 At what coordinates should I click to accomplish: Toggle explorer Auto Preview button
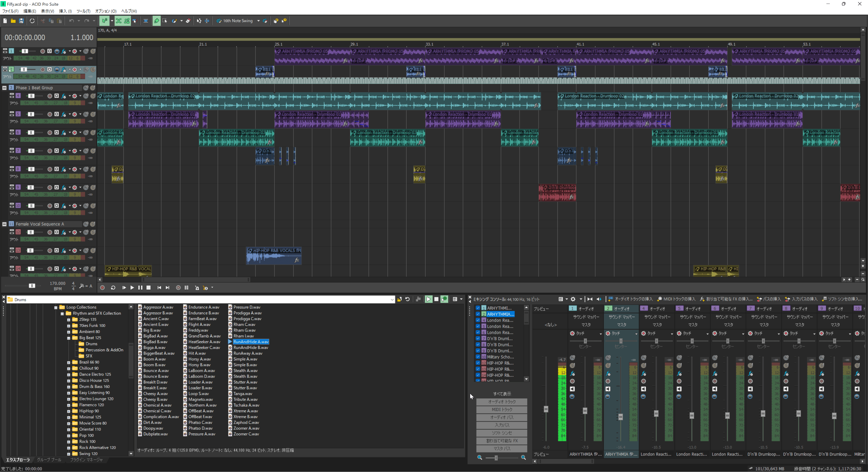tap(444, 299)
